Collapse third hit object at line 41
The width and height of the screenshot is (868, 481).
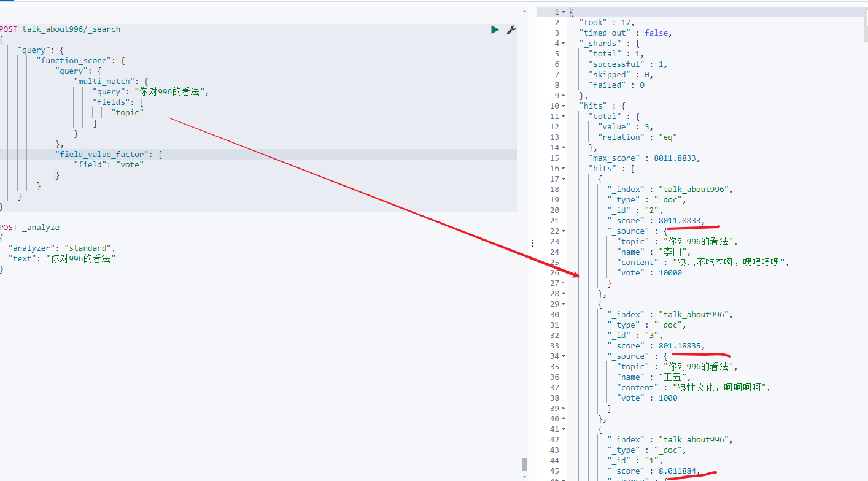pos(564,429)
